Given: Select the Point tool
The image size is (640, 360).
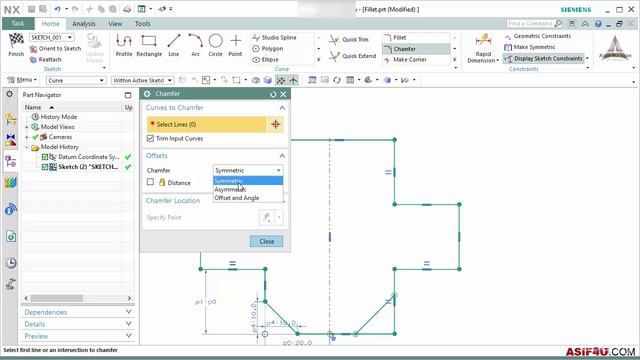Looking at the screenshot, I should point(235,45).
